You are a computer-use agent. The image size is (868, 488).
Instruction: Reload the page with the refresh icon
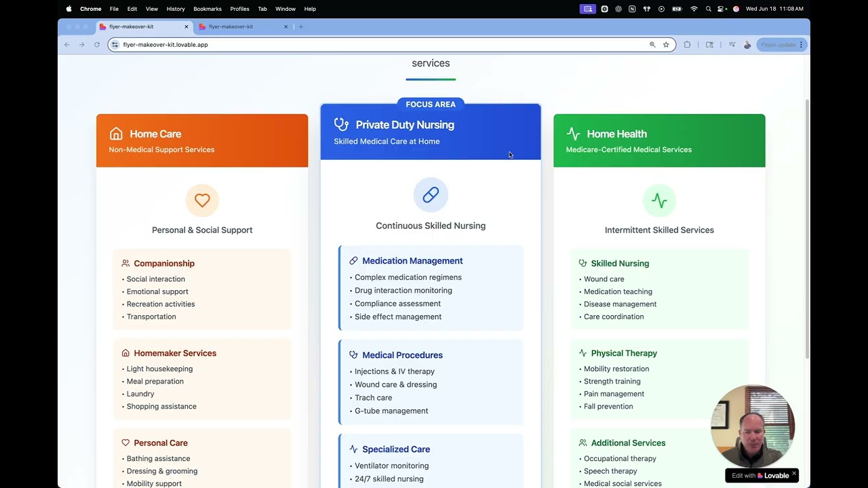click(97, 45)
